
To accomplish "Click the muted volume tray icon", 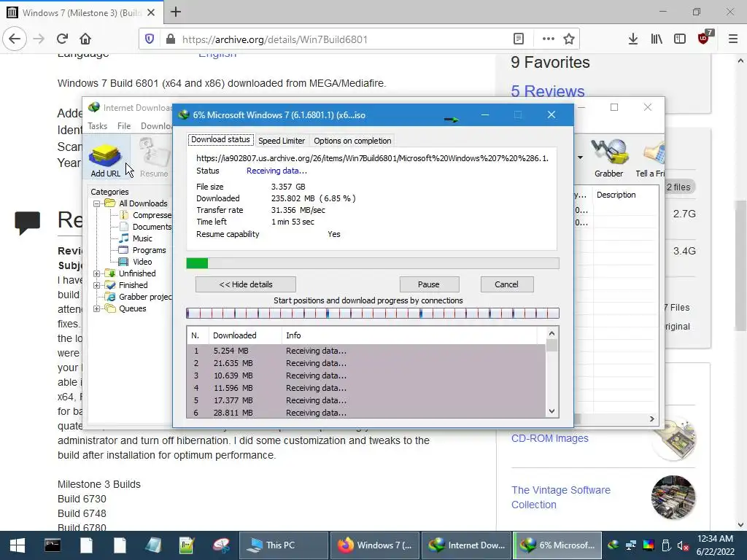I will [683, 545].
